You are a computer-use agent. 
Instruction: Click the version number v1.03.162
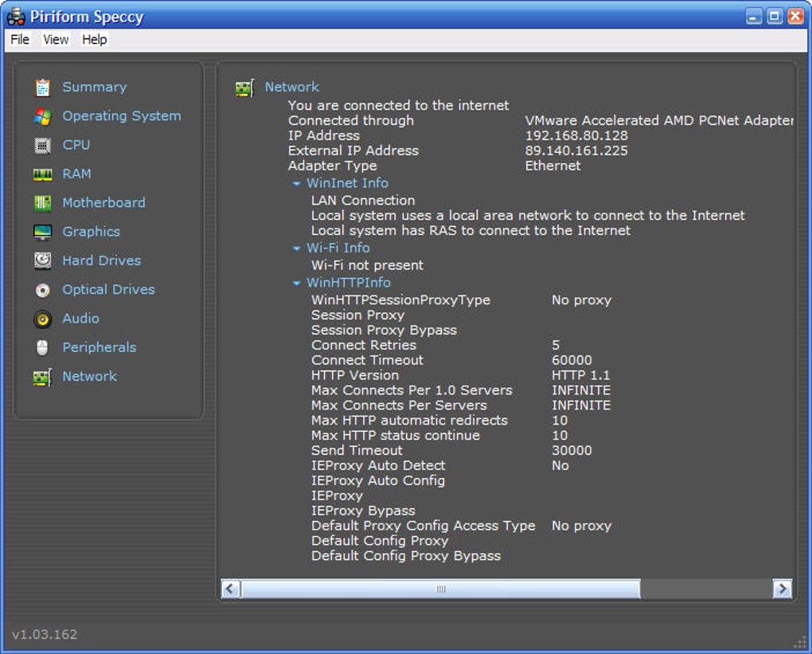tap(45, 634)
